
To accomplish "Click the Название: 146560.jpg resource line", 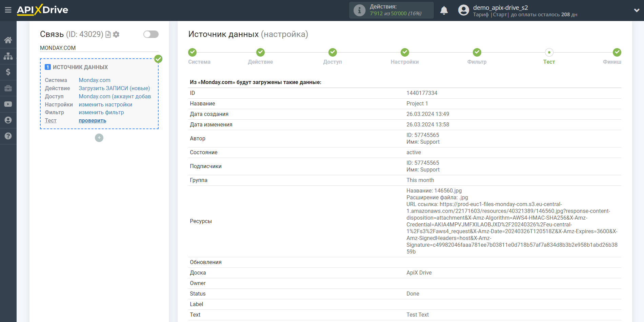I will [434, 190].
